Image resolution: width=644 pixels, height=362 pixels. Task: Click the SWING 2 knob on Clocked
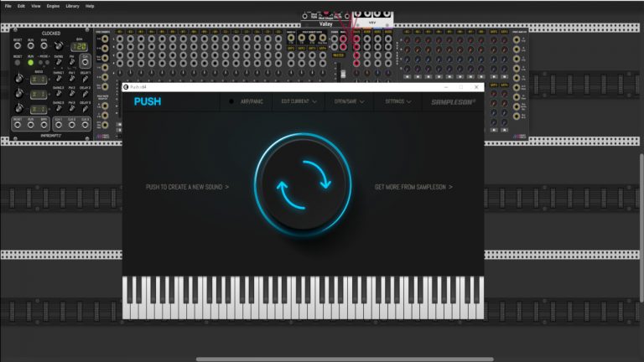coord(59,94)
